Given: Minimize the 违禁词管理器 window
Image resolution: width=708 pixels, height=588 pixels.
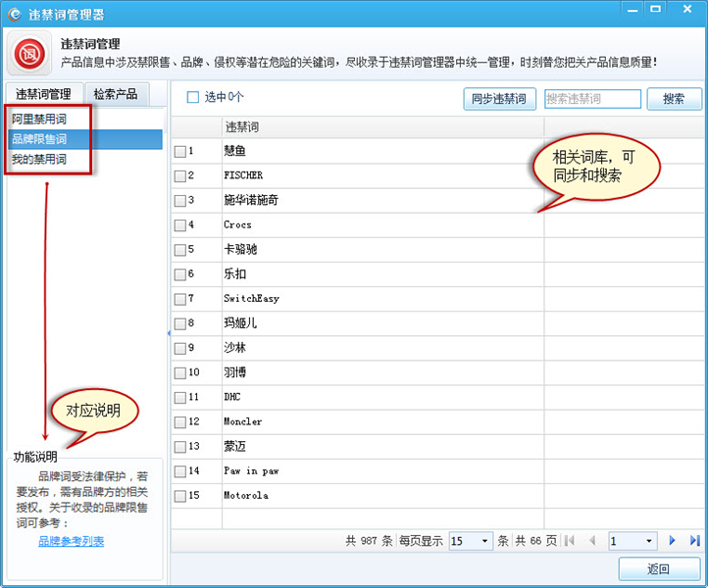Looking at the screenshot, I should 632,9.
